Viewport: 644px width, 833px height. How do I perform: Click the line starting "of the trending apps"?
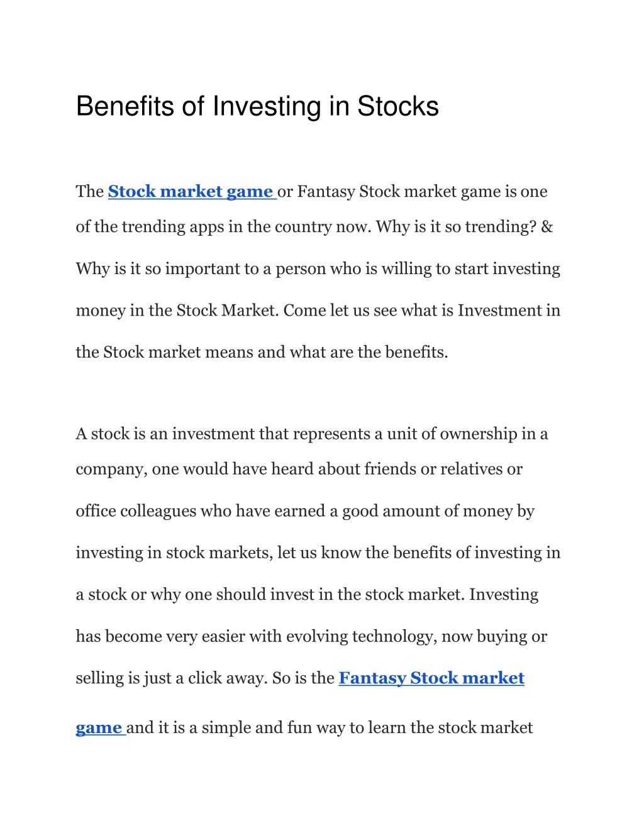(314, 226)
